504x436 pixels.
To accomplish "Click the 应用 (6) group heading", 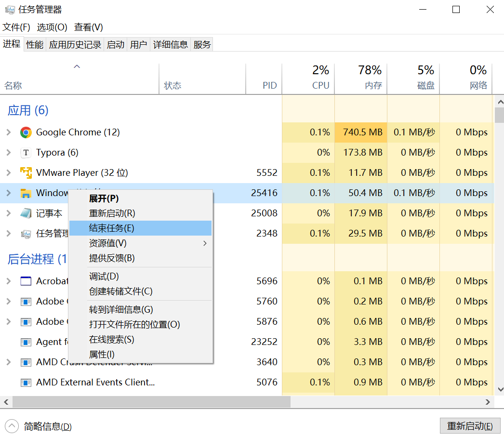I will coord(28,110).
